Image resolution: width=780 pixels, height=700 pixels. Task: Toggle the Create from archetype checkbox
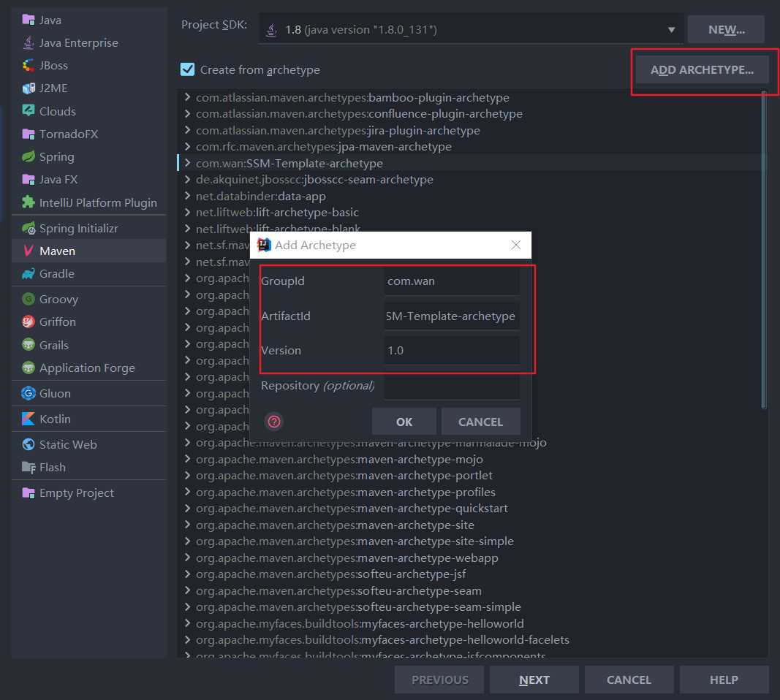point(188,69)
